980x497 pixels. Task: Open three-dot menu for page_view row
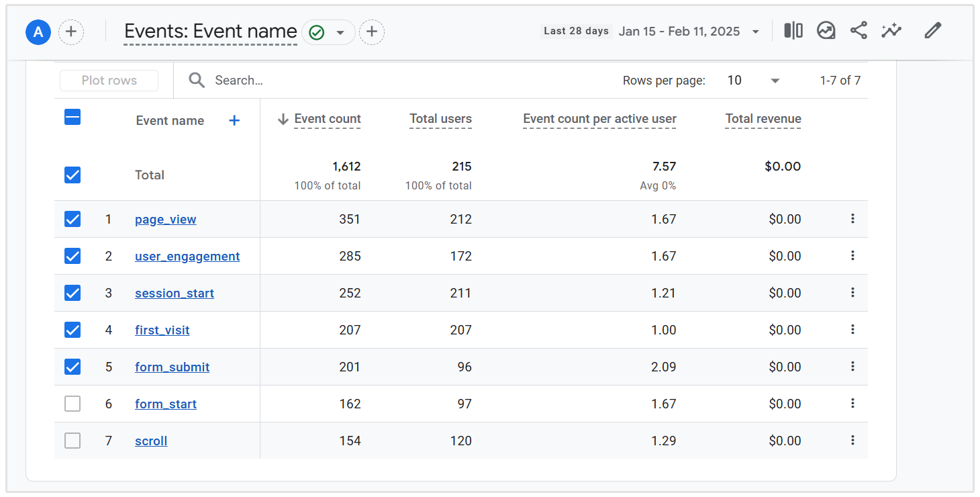coord(852,219)
